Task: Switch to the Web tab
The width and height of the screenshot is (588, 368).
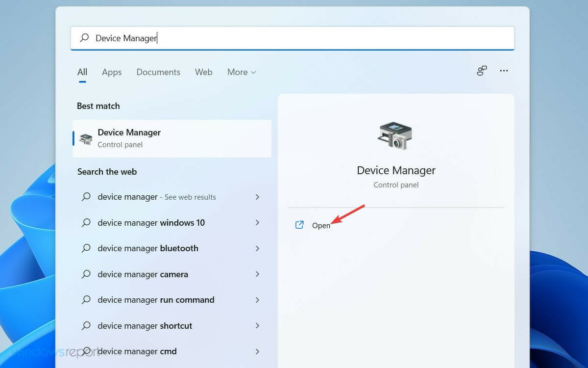Action: 204,72
